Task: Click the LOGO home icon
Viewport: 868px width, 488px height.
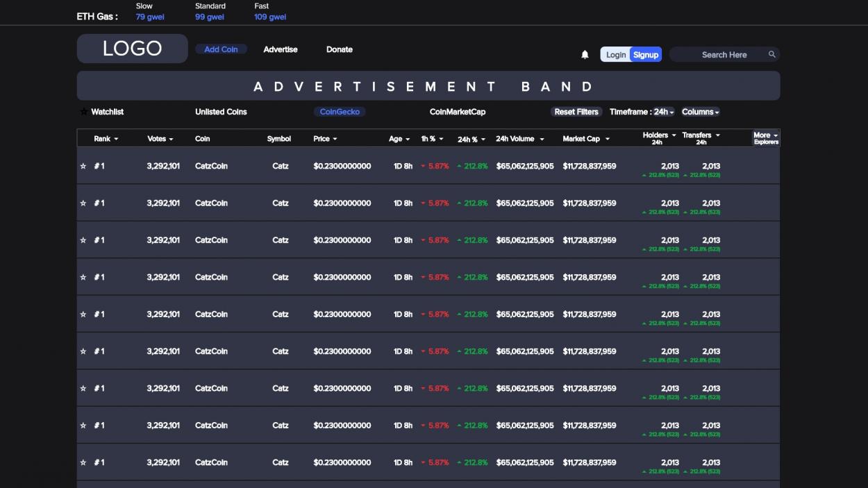Action: click(132, 49)
